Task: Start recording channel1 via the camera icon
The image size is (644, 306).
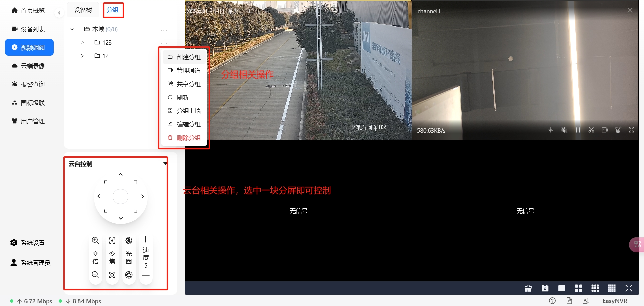Action: (x=605, y=130)
